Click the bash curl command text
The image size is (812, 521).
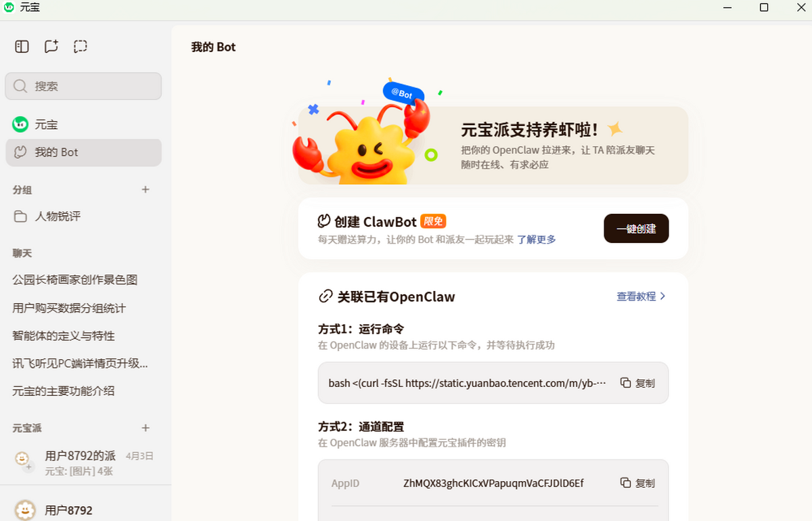click(x=467, y=383)
